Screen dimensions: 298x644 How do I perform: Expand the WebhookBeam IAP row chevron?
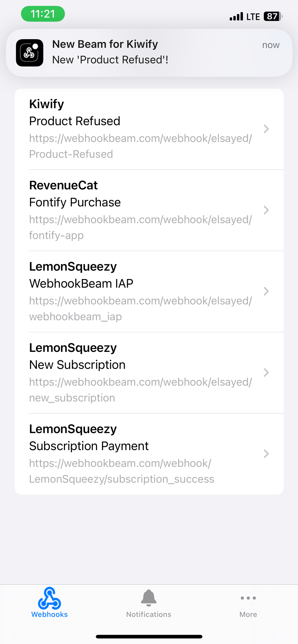pyautogui.click(x=266, y=291)
